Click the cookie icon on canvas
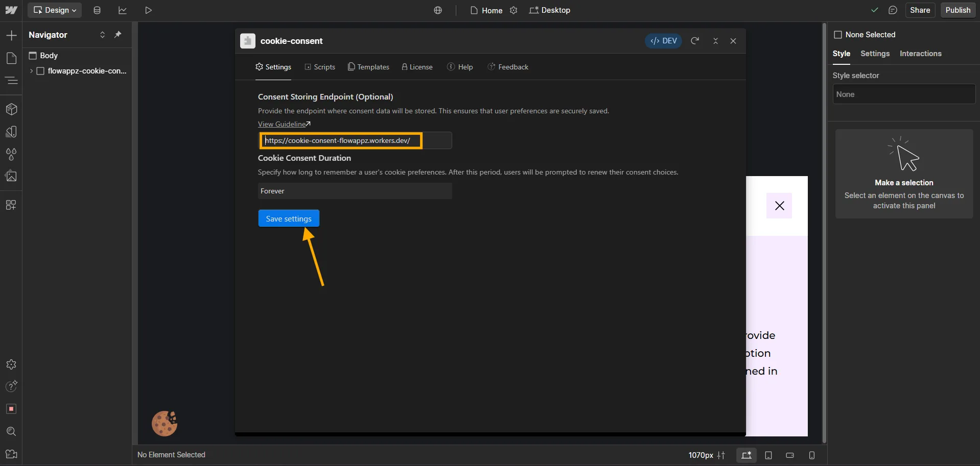The width and height of the screenshot is (980, 466). click(x=165, y=423)
